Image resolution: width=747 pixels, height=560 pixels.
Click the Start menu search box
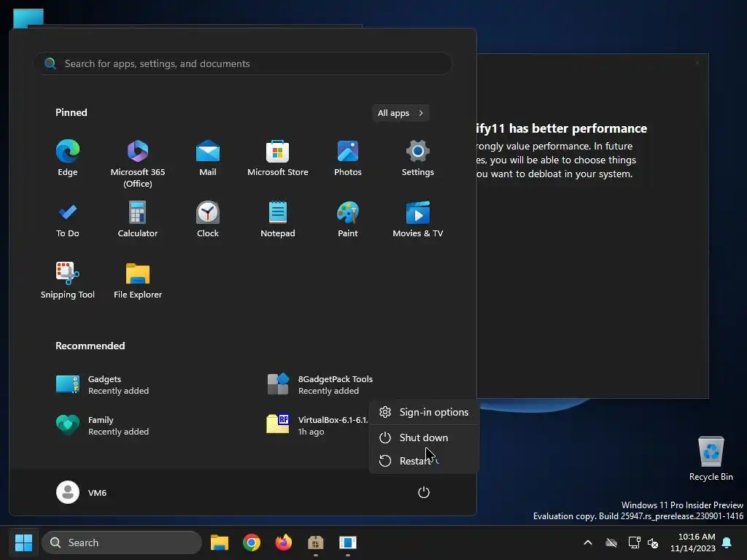tap(243, 63)
